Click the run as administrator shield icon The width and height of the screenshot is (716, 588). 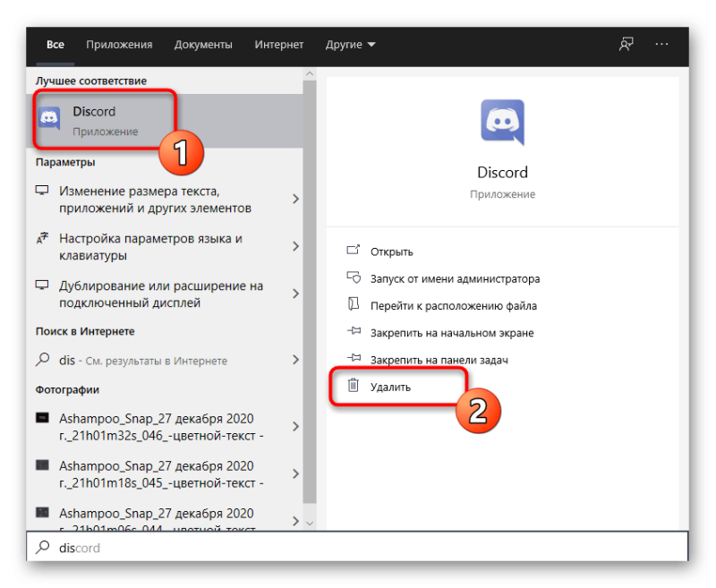pos(354,277)
